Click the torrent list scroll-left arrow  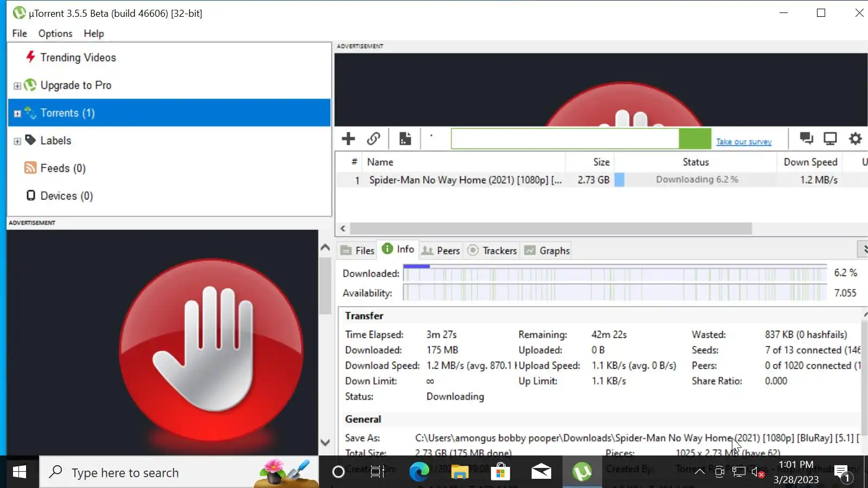click(343, 229)
